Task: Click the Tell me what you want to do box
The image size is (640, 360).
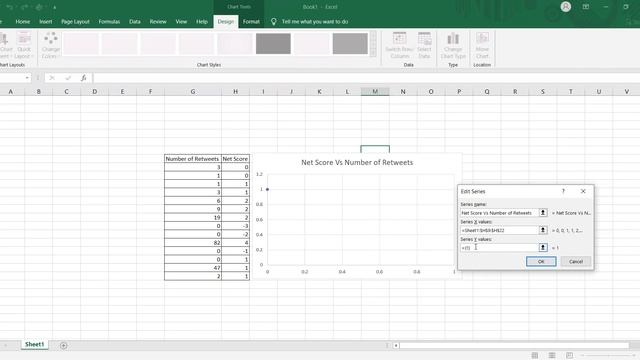Action: [315, 22]
